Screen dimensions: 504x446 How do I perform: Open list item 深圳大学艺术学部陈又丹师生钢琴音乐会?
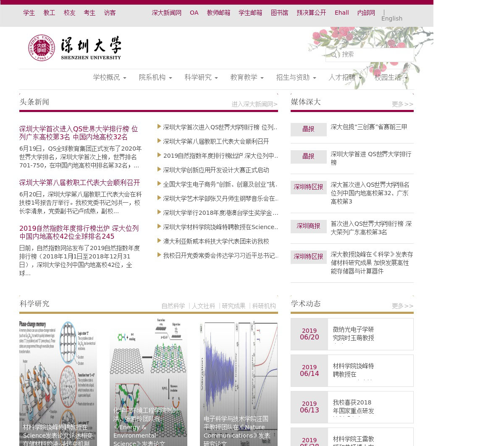[220, 199]
